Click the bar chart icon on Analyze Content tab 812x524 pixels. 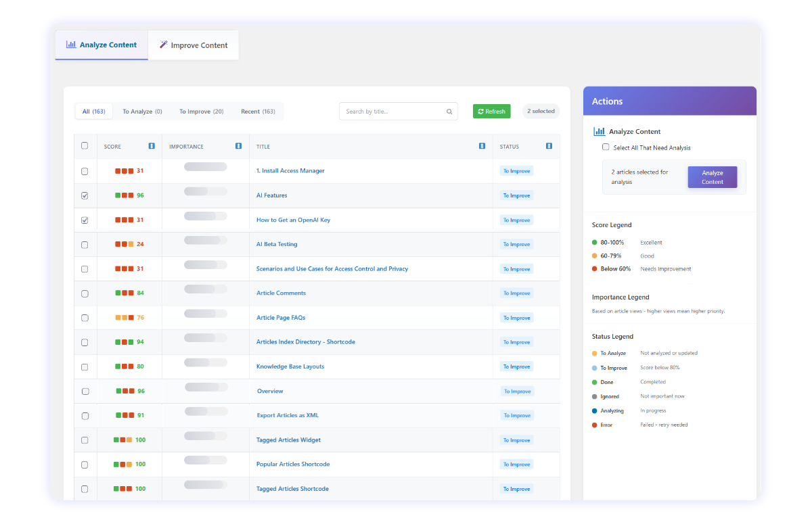coord(70,45)
